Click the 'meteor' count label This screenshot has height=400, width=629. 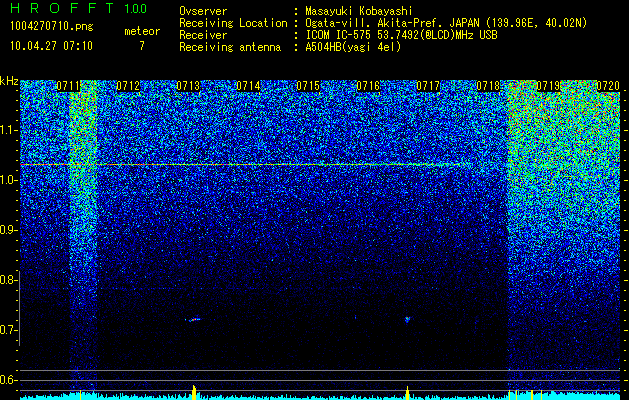tap(142, 31)
